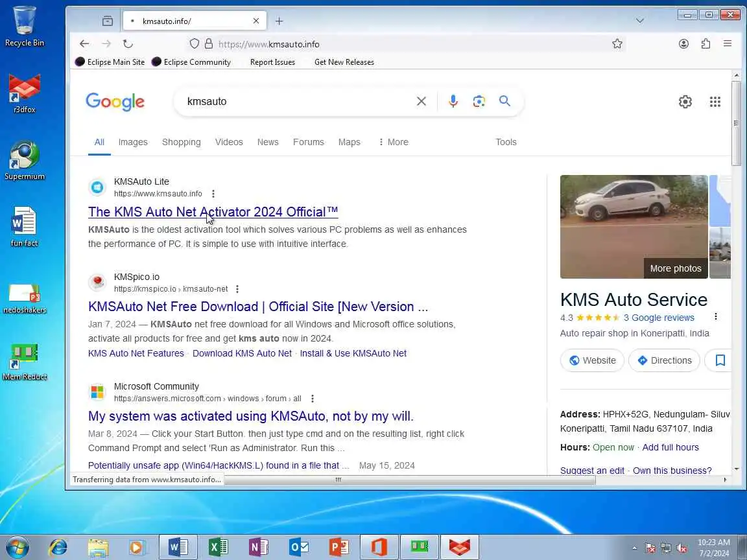Switch to News results tab
This screenshot has width=747, height=560.
point(268,142)
